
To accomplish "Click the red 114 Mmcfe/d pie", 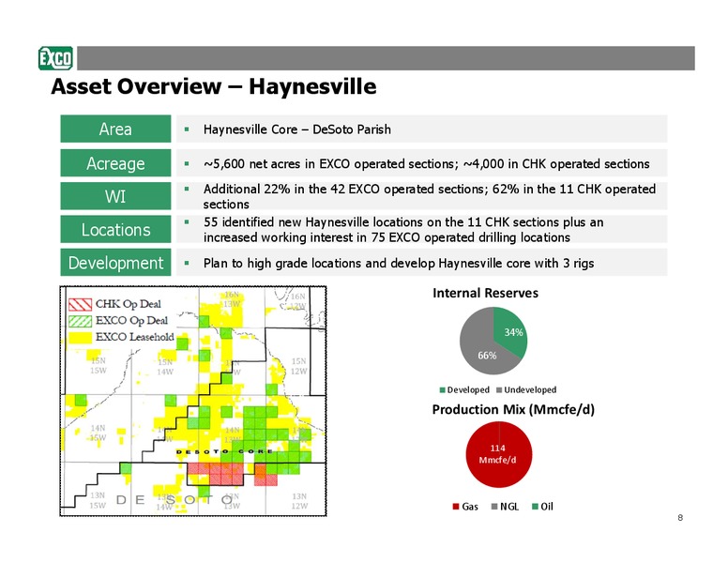I will point(499,454).
